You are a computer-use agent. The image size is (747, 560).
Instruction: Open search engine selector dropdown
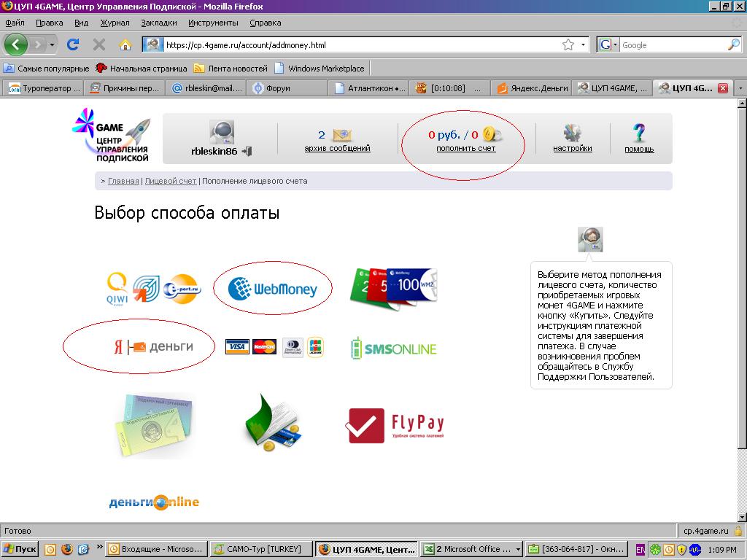(608, 45)
